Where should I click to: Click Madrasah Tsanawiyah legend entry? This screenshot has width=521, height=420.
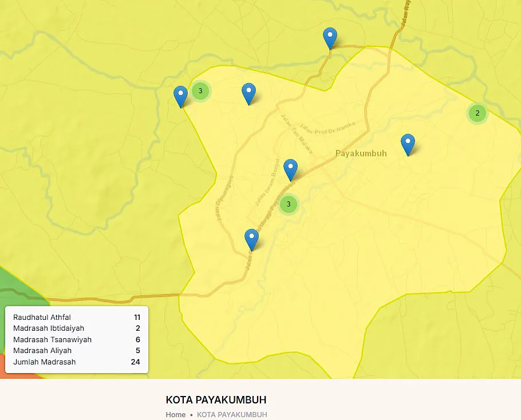pos(77,339)
